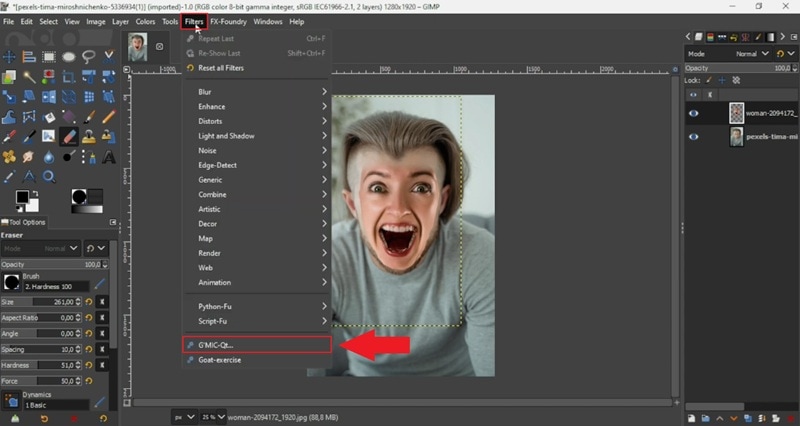Restore tool options from preset
Screen dimensions: 800x426
click(x=44, y=419)
